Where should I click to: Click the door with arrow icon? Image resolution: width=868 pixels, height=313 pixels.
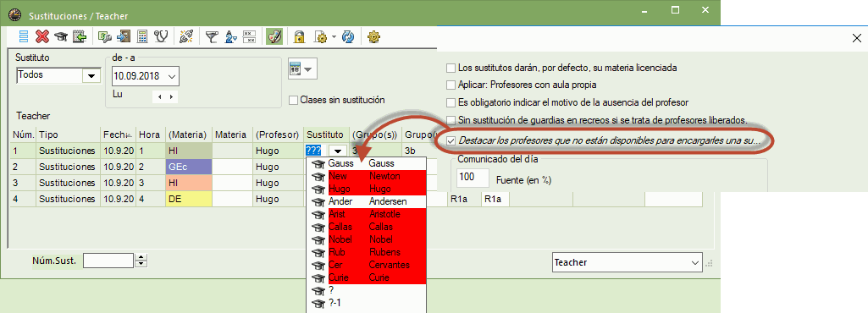point(124,36)
